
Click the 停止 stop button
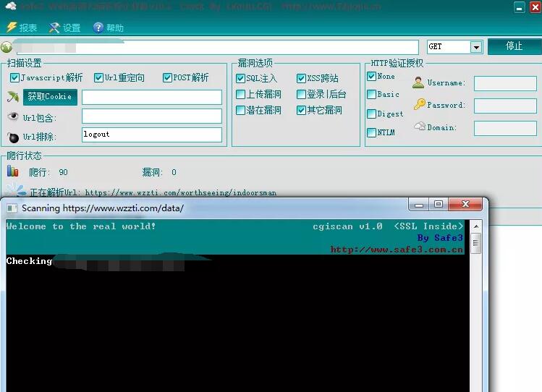tap(515, 46)
